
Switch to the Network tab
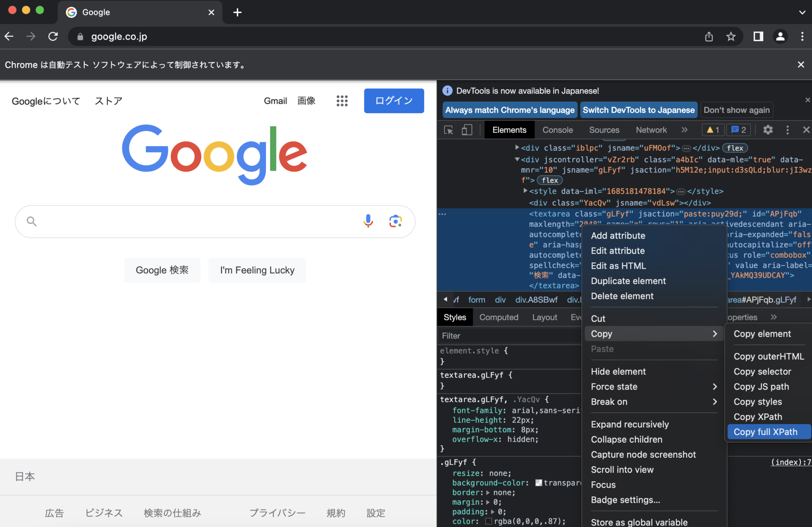click(651, 130)
